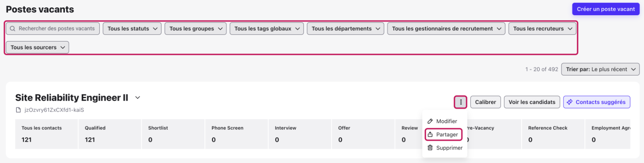
Task: Select the Reference Check stage tile
Action: pyautogui.click(x=553, y=134)
